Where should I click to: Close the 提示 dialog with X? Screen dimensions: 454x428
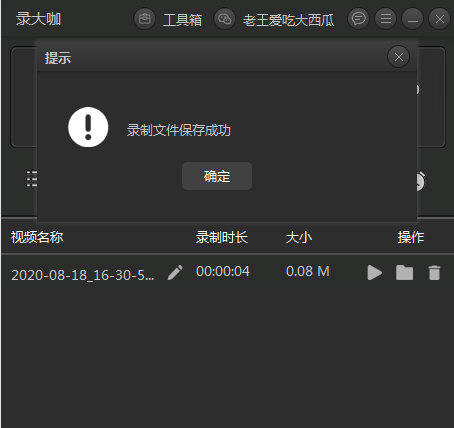(398, 57)
